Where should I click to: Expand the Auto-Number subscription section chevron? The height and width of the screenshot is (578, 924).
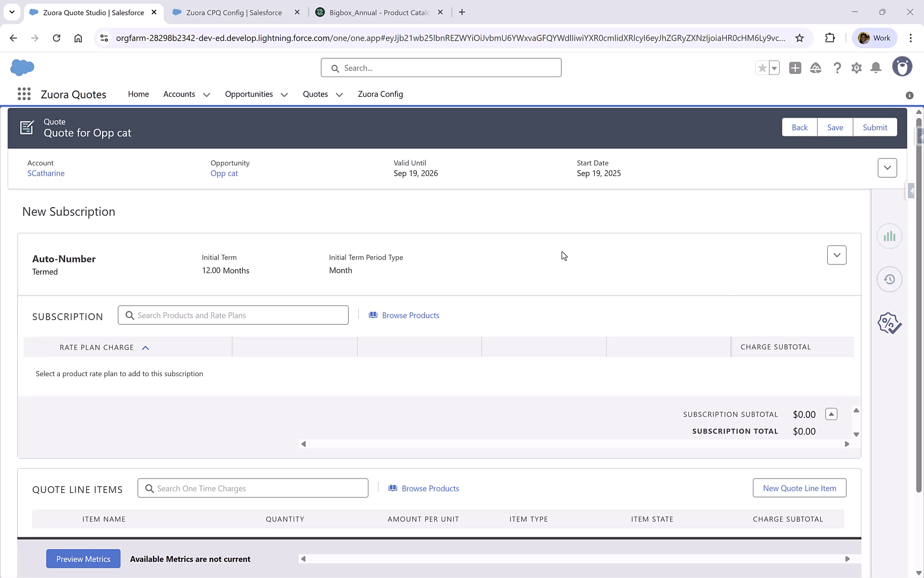(x=837, y=255)
